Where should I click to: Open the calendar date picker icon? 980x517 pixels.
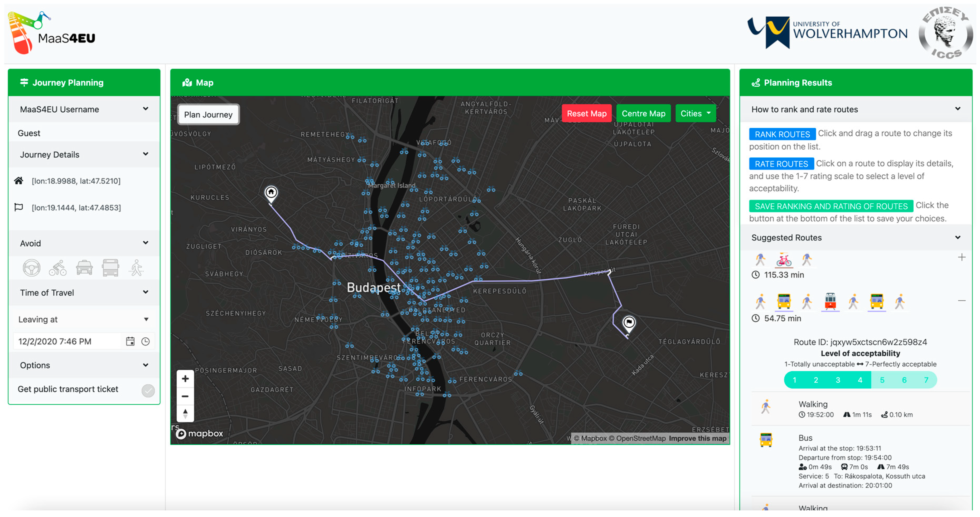[x=130, y=341]
